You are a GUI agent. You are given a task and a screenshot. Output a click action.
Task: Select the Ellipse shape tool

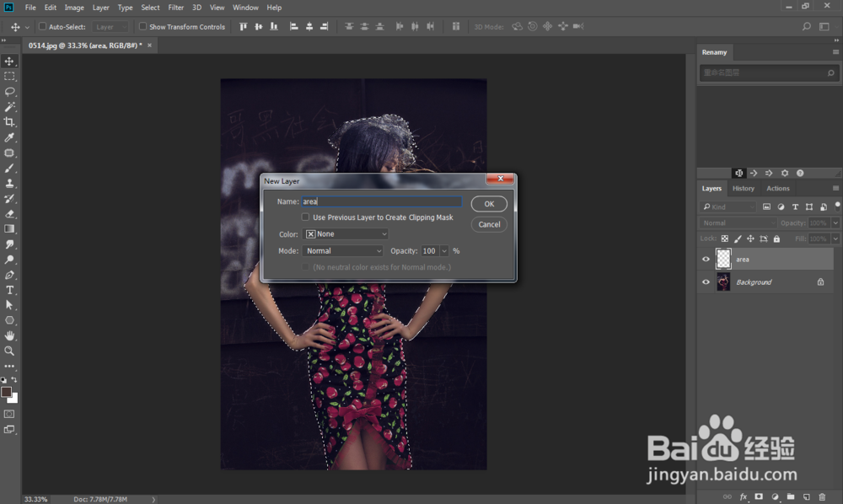pyautogui.click(x=9, y=320)
